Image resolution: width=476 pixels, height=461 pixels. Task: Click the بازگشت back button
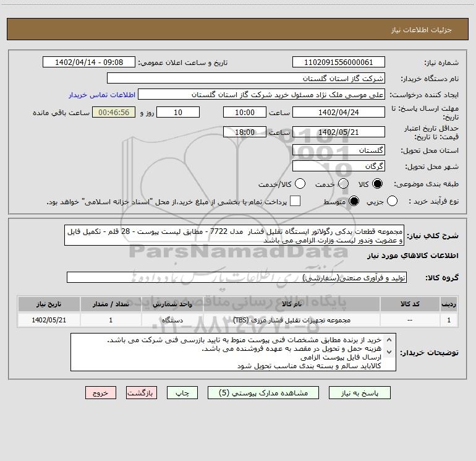(x=142, y=393)
